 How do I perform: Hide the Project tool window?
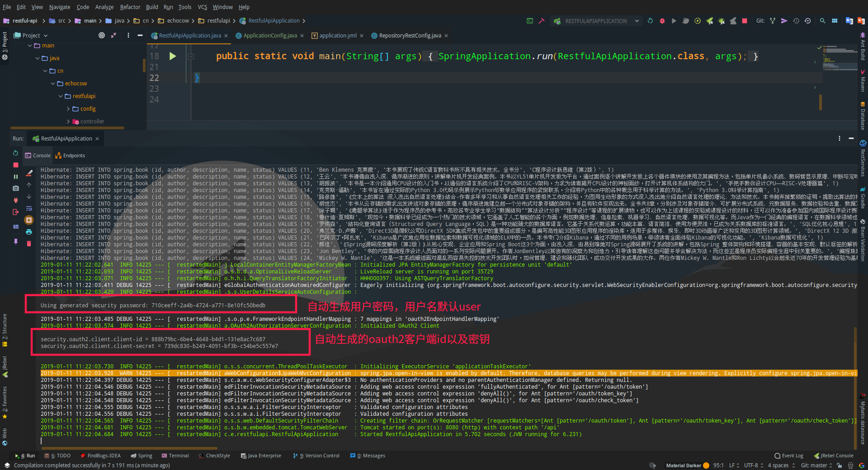pyautogui.click(x=140, y=35)
